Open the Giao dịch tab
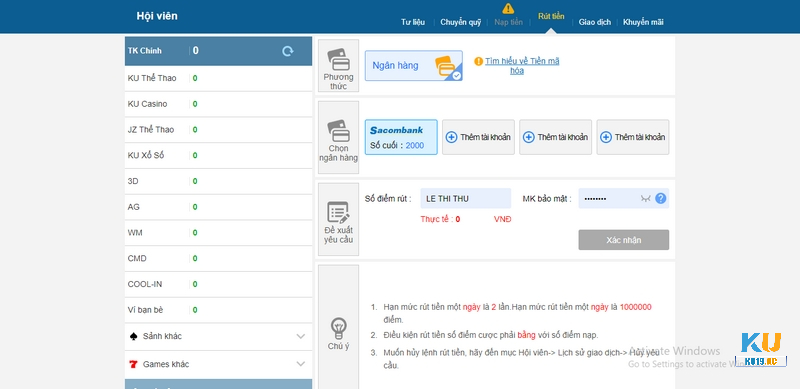 (594, 22)
